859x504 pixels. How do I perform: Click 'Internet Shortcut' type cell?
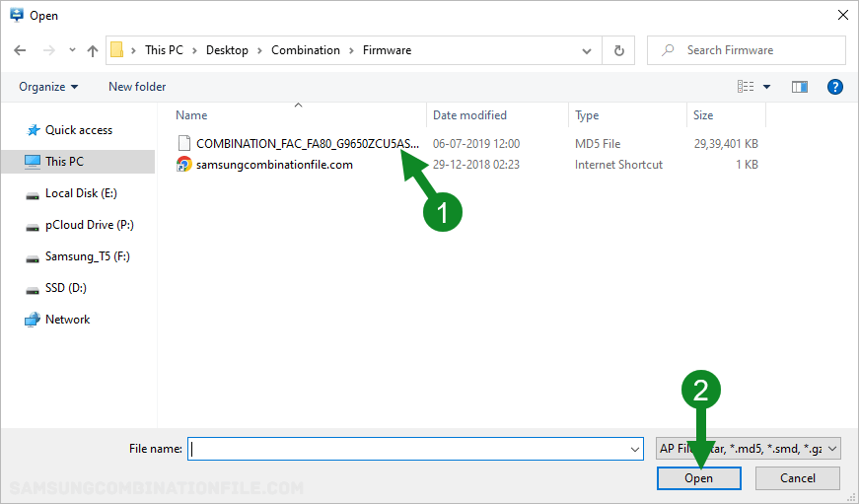coord(618,165)
